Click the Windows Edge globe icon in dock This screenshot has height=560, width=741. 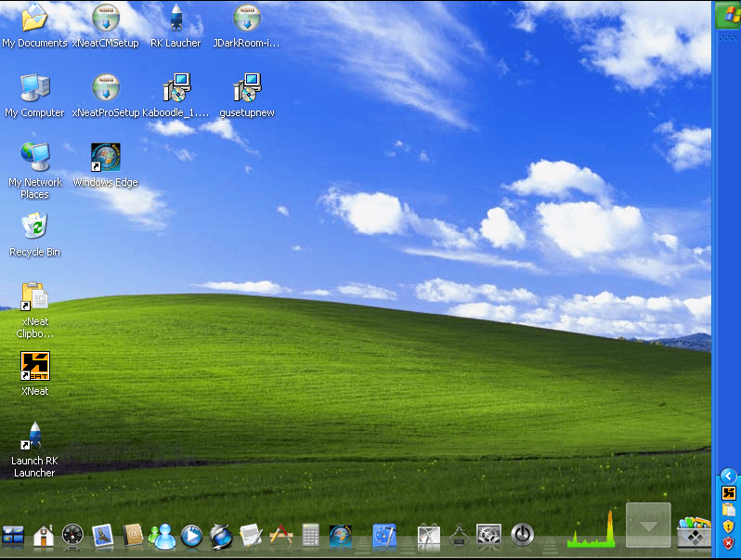pyautogui.click(x=340, y=536)
